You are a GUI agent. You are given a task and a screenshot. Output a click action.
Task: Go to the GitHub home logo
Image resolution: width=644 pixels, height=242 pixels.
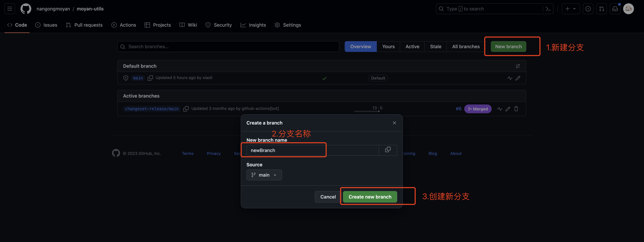click(x=26, y=9)
